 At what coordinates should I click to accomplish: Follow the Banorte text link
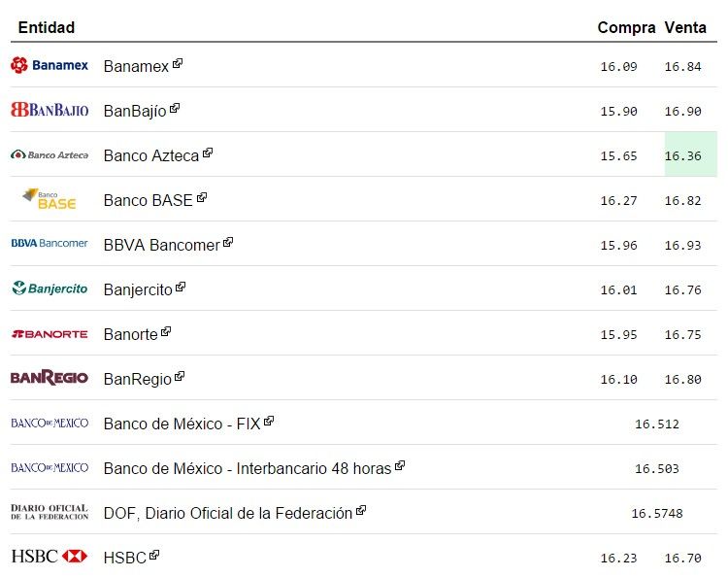coord(130,334)
